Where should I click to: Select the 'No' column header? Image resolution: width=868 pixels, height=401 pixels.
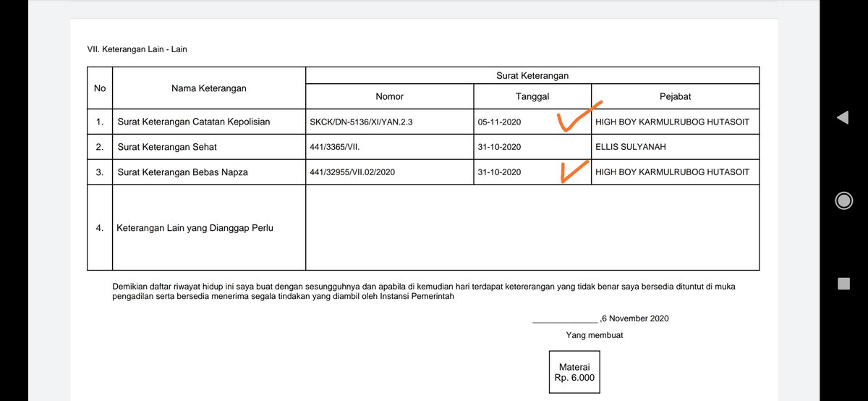pyautogui.click(x=100, y=88)
